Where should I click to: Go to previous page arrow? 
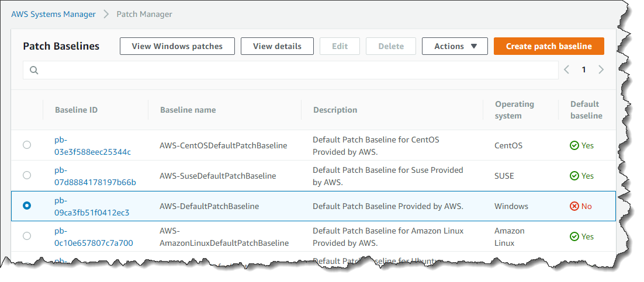(566, 70)
